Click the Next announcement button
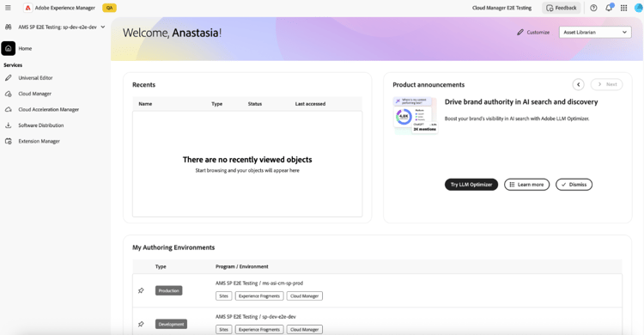The height and width of the screenshot is (335, 644). 606,84
